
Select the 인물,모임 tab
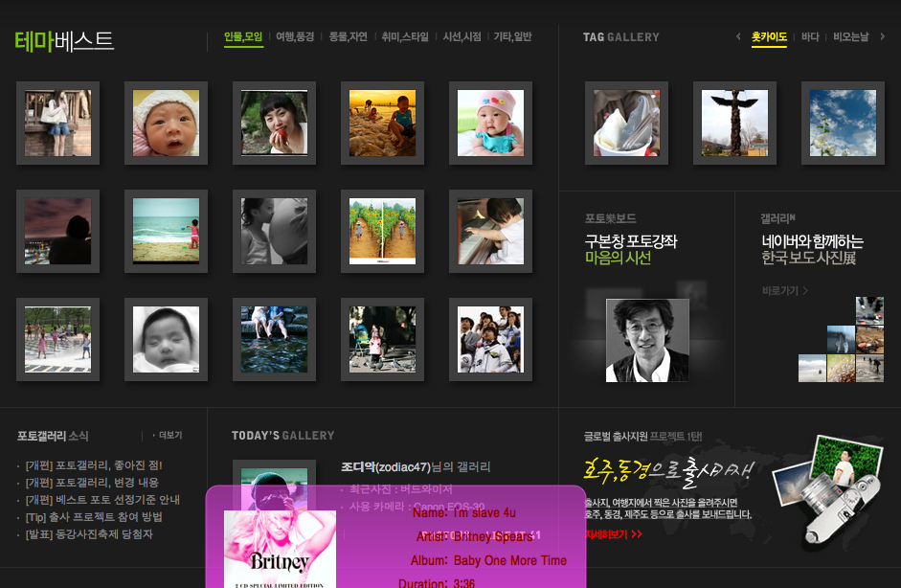(243, 36)
